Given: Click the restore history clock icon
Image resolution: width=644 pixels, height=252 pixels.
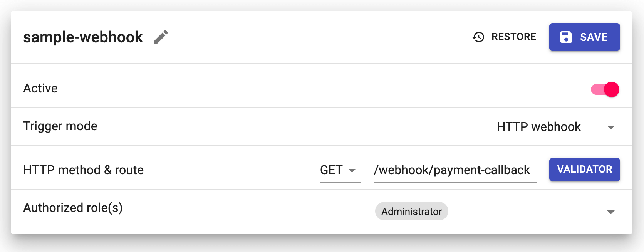Looking at the screenshot, I should click(478, 37).
